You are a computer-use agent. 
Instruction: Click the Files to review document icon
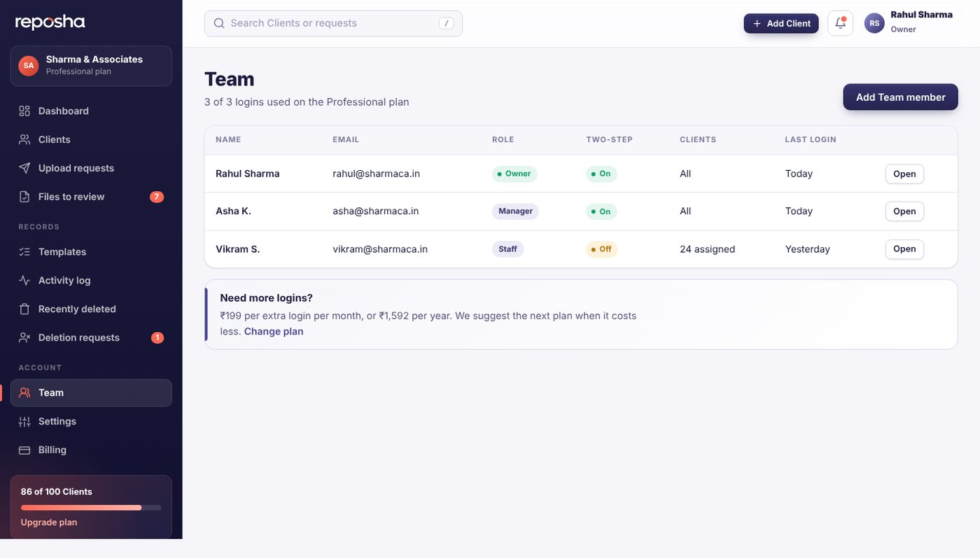pyautogui.click(x=24, y=197)
